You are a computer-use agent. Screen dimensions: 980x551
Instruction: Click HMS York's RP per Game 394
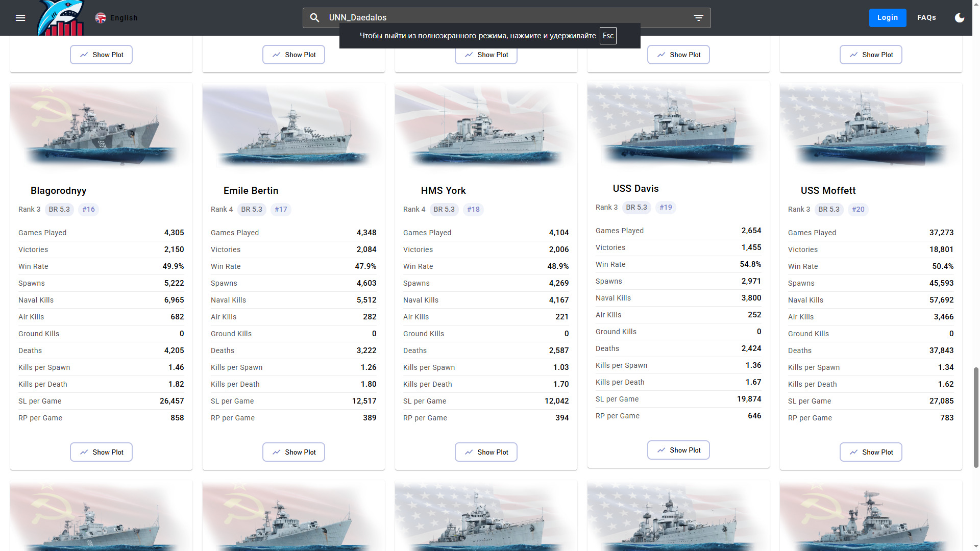(x=562, y=418)
